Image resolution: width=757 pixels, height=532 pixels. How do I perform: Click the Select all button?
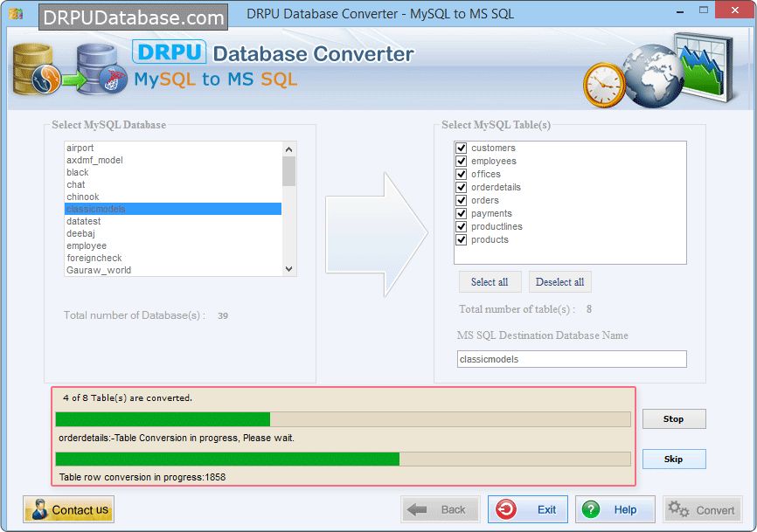490,281
